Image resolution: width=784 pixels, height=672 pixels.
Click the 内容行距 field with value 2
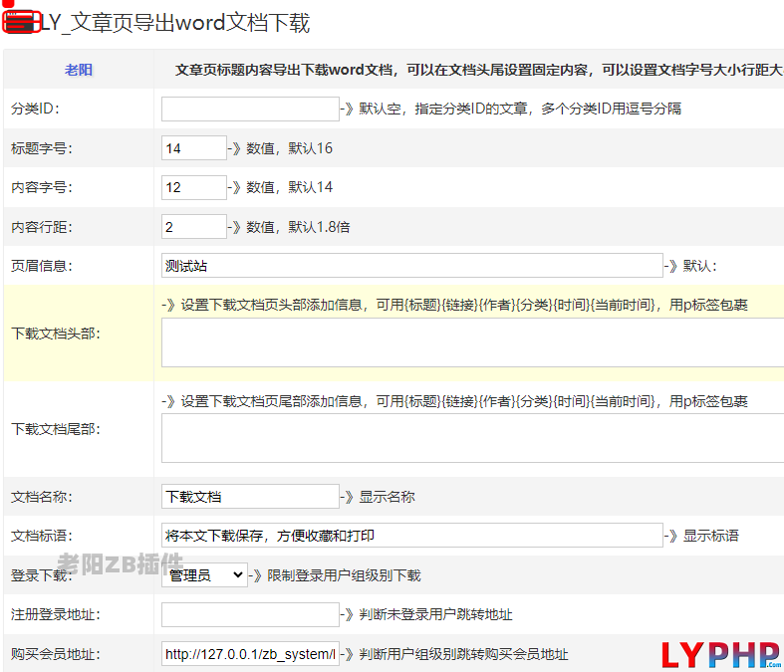[x=193, y=227]
